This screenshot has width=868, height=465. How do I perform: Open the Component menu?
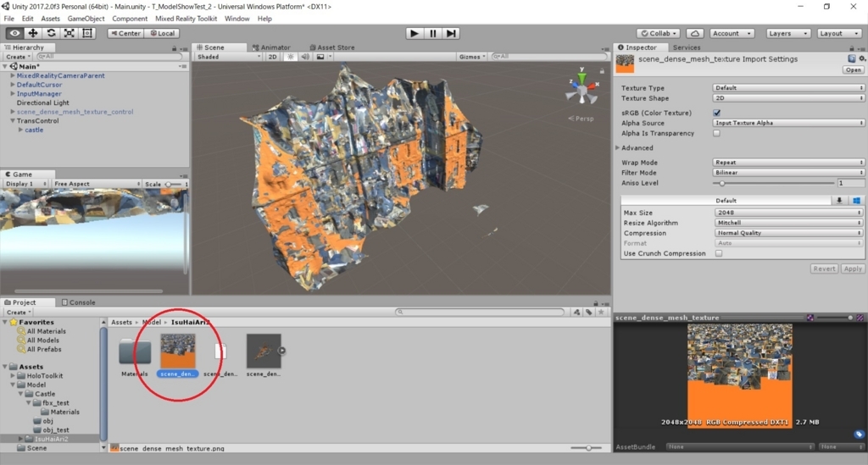click(x=130, y=19)
